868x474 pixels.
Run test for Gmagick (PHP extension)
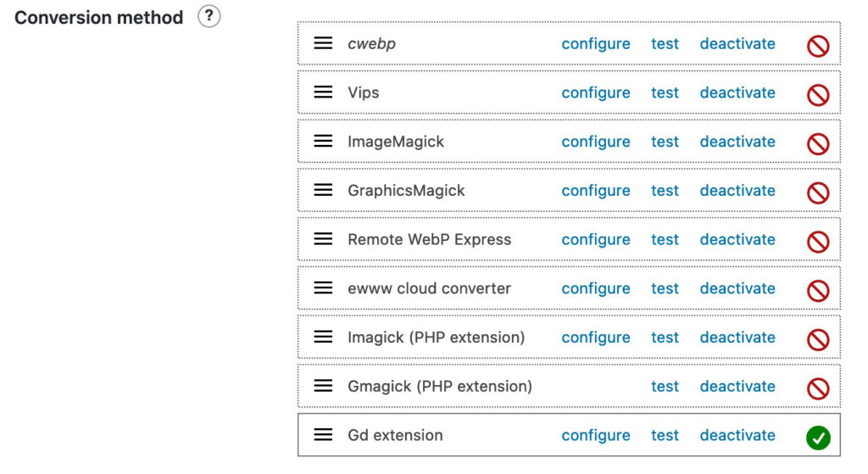665,386
